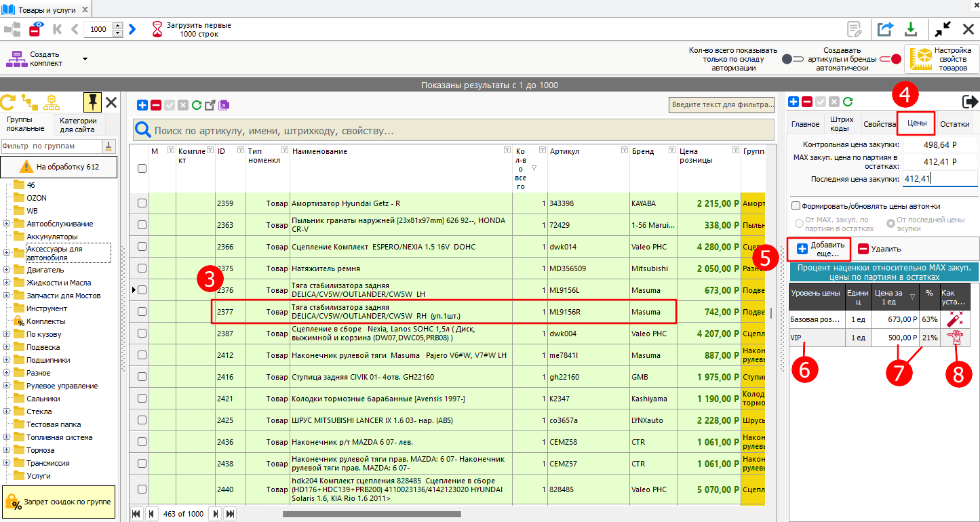The image size is (980, 522).
Task: Open the Создать комплект dropdown arrow
Action: tap(85, 59)
